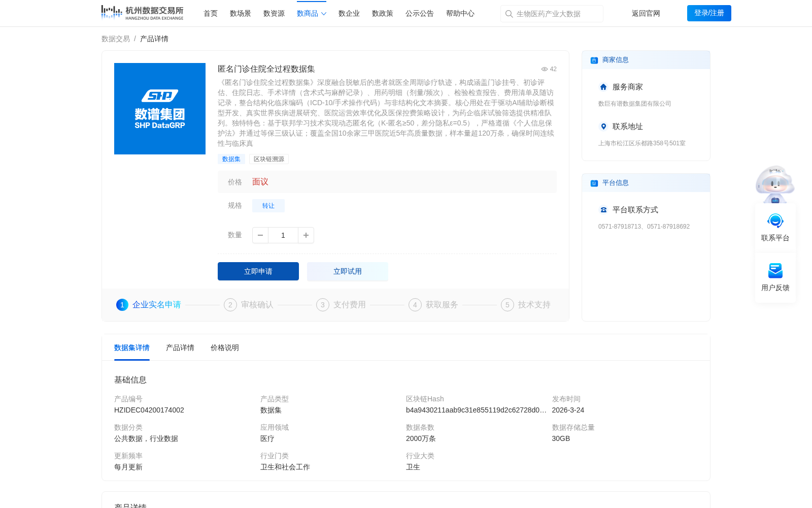Click step 3 支付费用

coord(341,305)
